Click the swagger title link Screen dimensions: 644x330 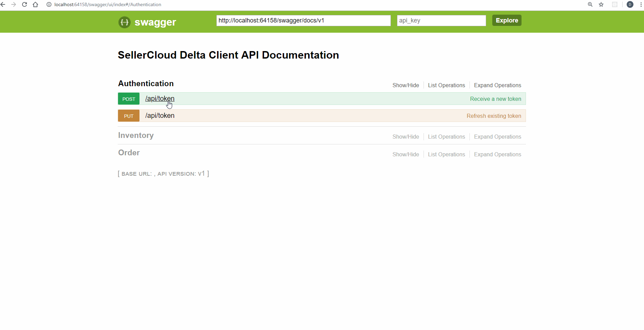click(155, 22)
